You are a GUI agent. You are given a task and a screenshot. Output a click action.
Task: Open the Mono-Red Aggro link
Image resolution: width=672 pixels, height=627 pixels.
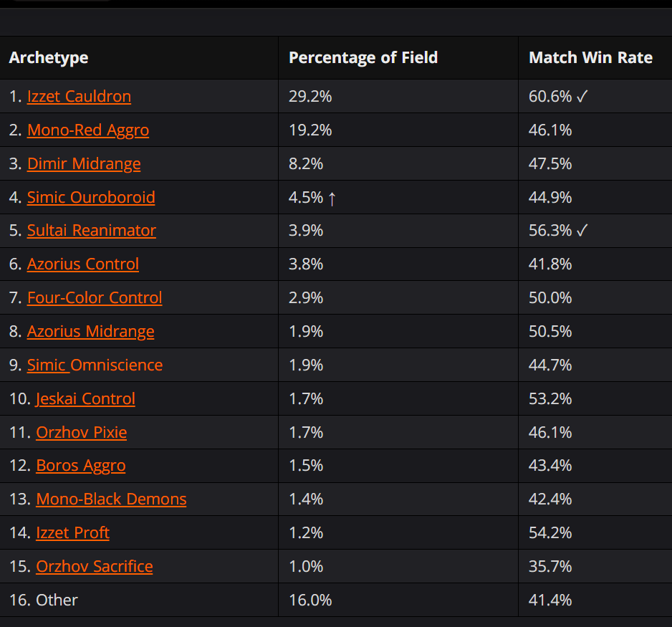click(x=88, y=130)
